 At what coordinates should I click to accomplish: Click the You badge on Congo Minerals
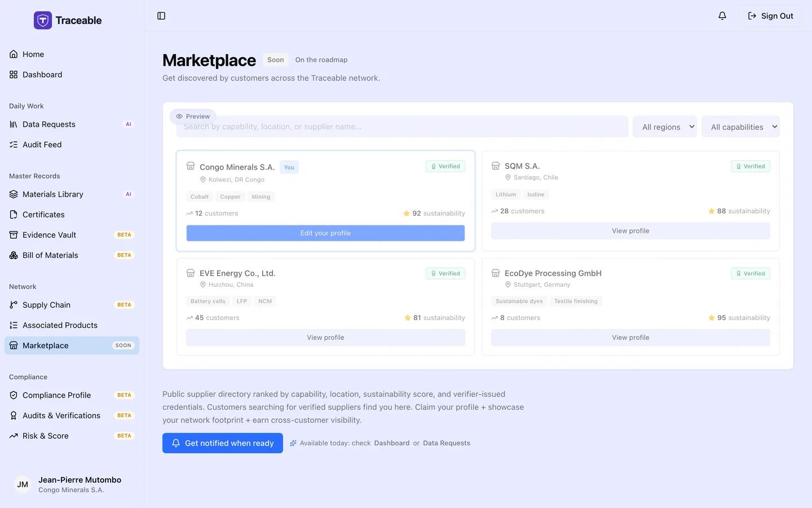click(x=289, y=167)
